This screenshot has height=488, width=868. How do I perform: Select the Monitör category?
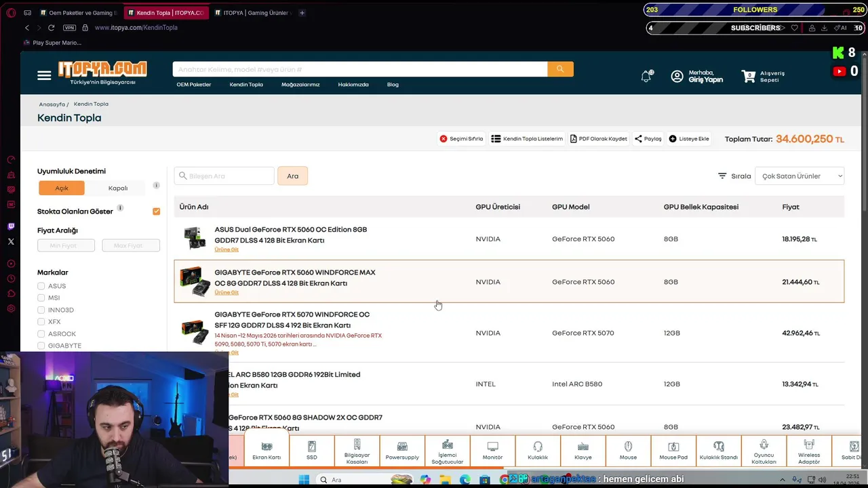click(x=492, y=451)
